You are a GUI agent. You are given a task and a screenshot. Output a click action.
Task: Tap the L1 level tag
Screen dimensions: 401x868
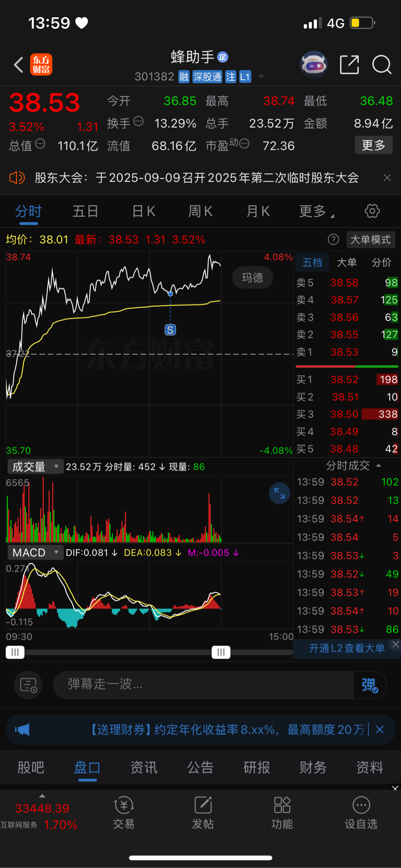(x=245, y=77)
